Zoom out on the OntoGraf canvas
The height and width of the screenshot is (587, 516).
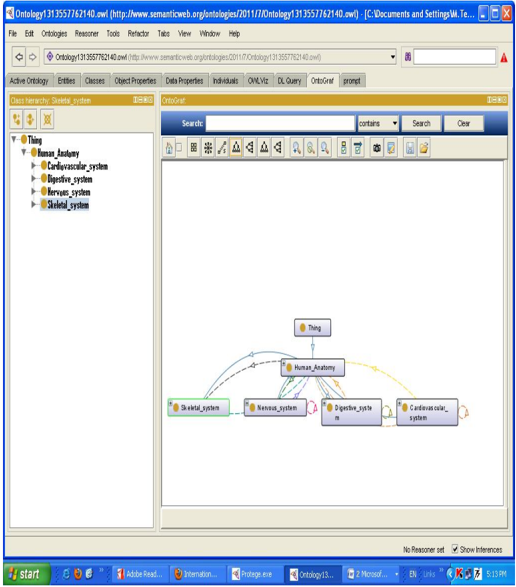325,147
